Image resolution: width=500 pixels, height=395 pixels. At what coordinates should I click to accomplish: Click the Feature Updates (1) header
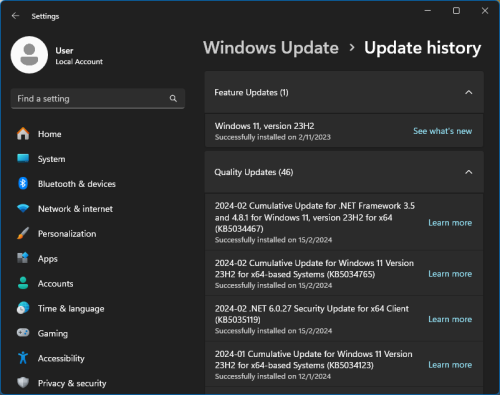click(x=344, y=92)
